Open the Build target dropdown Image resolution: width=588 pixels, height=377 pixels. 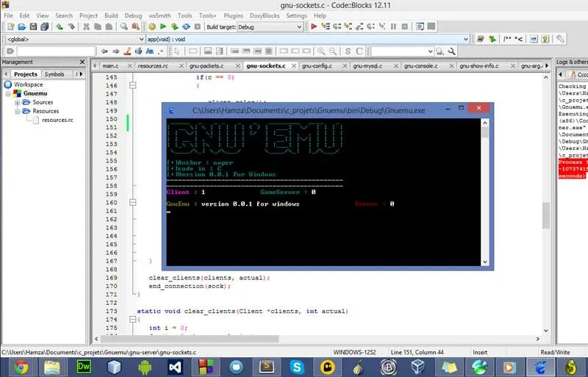coord(299,27)
